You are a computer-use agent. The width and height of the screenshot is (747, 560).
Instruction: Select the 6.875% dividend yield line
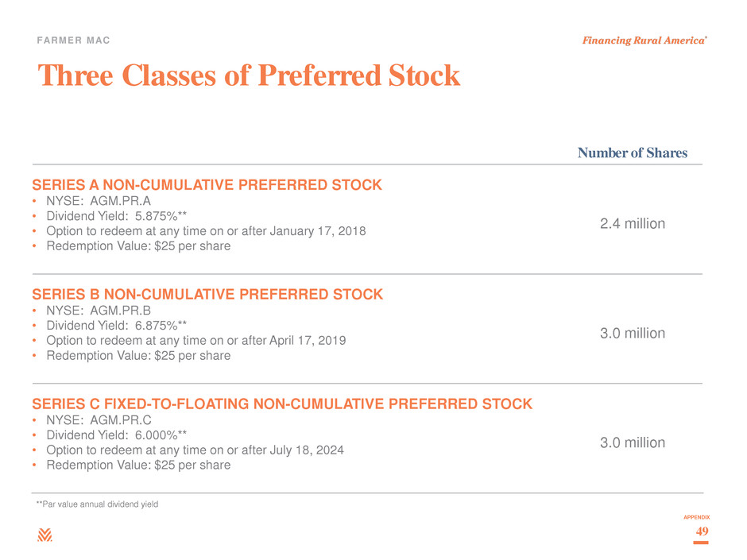pos(116,326)
